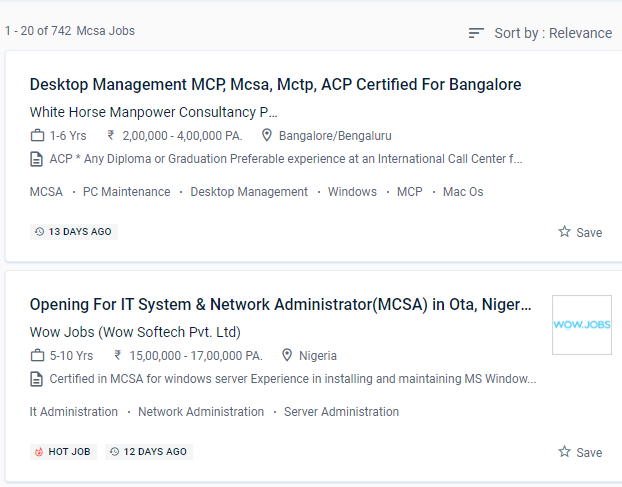Open Desktop Management MCP job title
This screenshot has height=487, width=622.
click(x=275, y=84)
